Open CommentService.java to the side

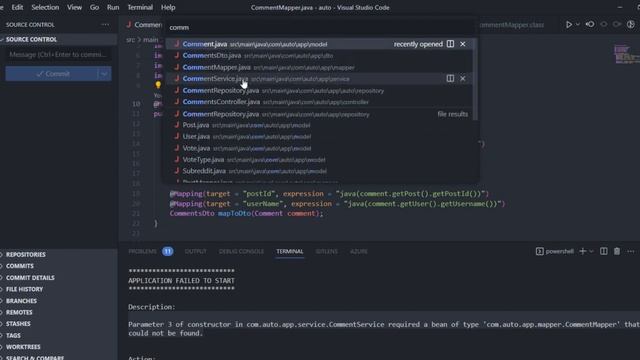(450, 78)
